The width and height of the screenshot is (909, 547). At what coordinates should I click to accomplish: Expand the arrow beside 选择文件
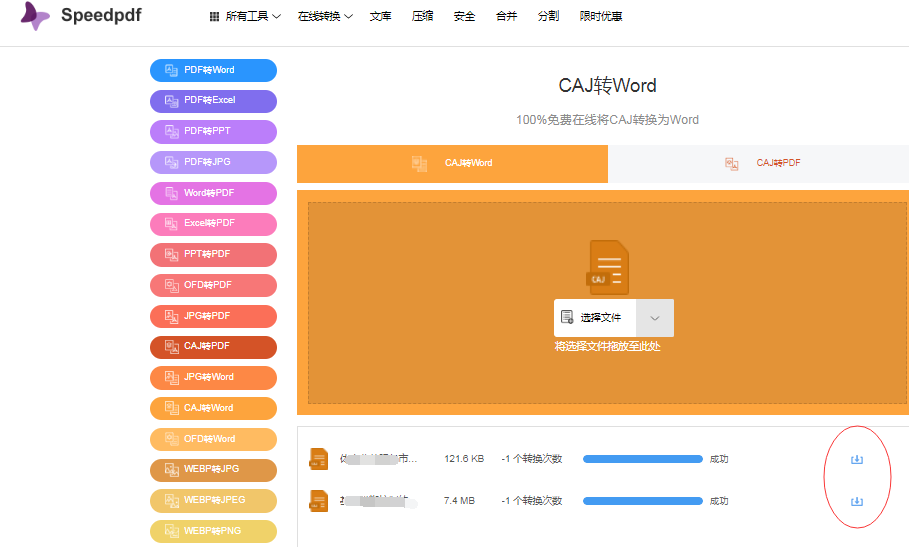coord(655,318)
